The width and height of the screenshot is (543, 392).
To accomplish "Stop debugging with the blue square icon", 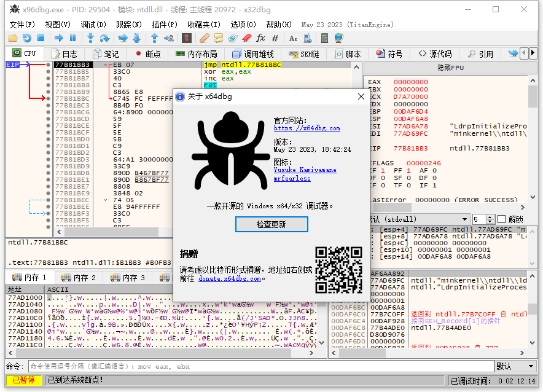I will tap(41, 38).
